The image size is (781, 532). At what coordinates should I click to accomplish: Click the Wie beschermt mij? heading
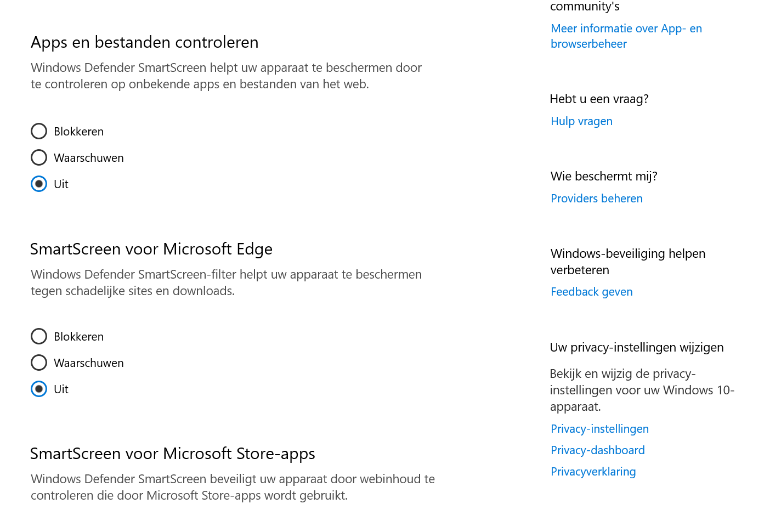(603, 177)
